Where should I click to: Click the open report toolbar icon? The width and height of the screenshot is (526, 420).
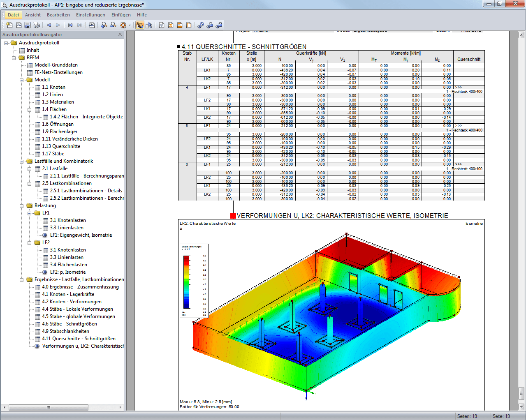click(19, 25)
